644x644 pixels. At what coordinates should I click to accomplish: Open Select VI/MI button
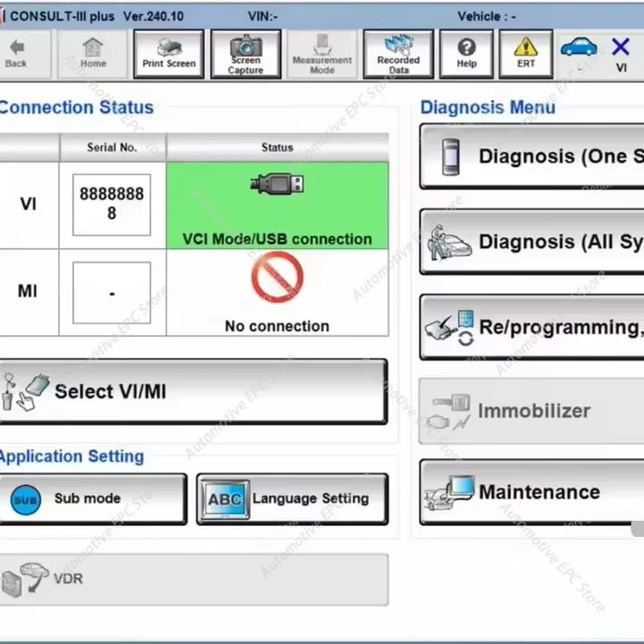[x=193, y=391]
